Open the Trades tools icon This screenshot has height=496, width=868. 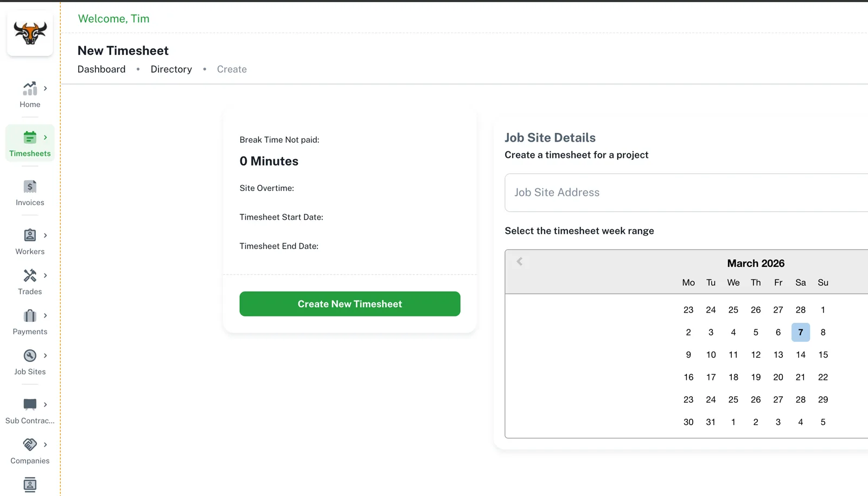point(30,276)
